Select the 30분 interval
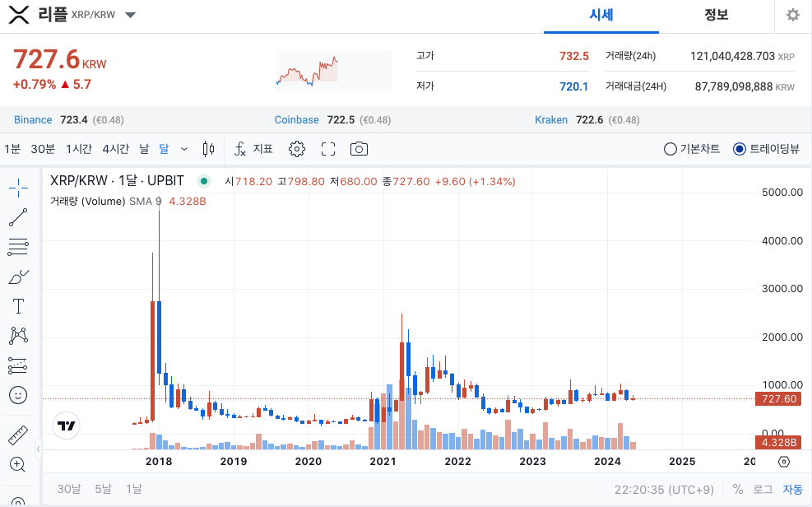The width and height of the screenshot is (812, 507). click(43, 149)
